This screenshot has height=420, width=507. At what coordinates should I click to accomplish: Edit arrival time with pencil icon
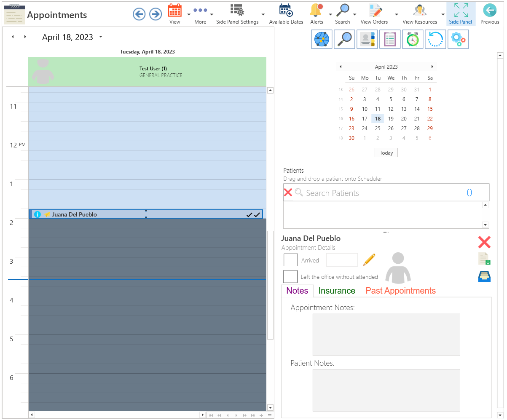click(x=369, y=259)
